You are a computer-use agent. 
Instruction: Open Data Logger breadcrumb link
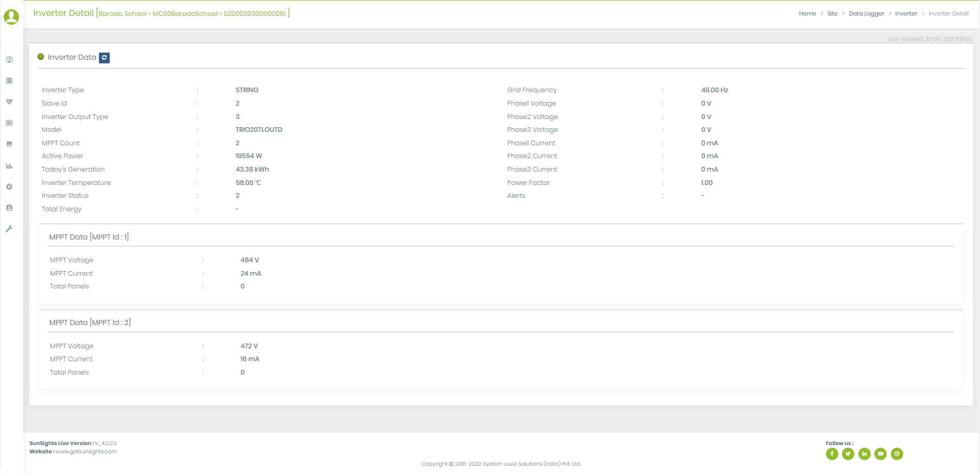pyautogui.click(x=866, y=14)
